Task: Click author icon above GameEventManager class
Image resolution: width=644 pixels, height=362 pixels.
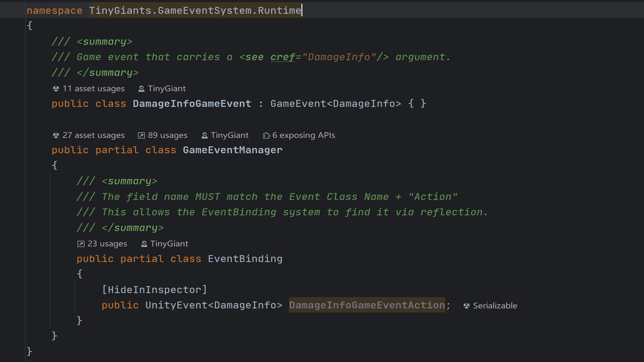Action: point(204,135)
